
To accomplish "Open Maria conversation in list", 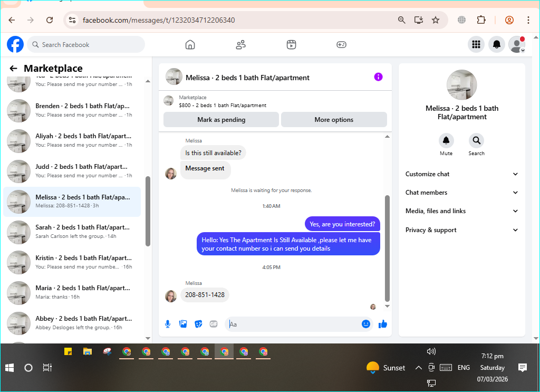I will click(72, 292).
